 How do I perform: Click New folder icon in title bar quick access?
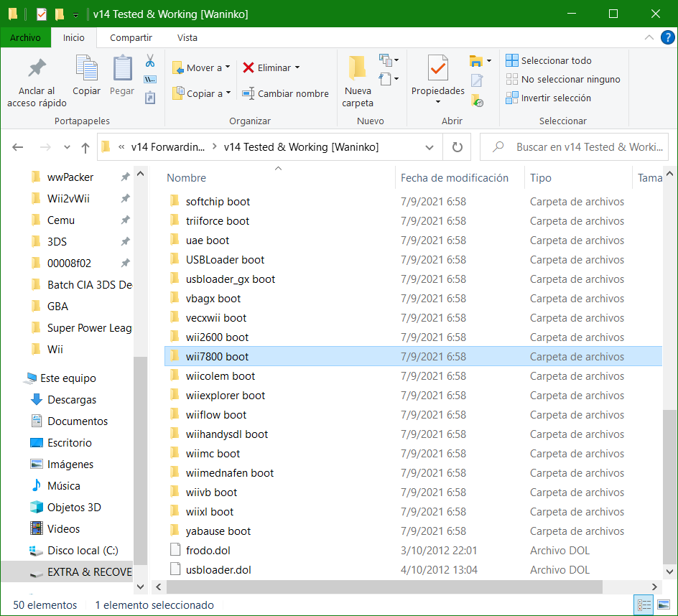[x=60, y=14]
